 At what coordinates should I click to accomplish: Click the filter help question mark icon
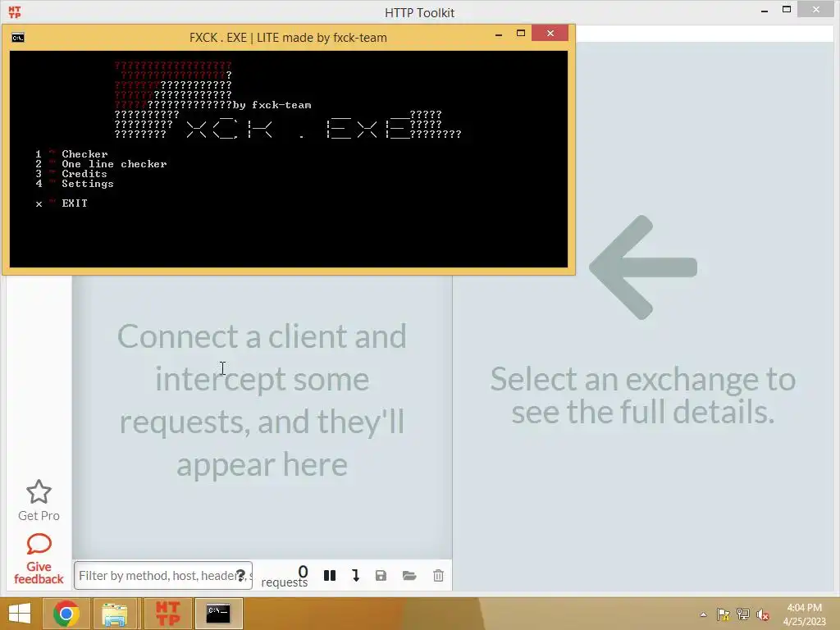240,575
